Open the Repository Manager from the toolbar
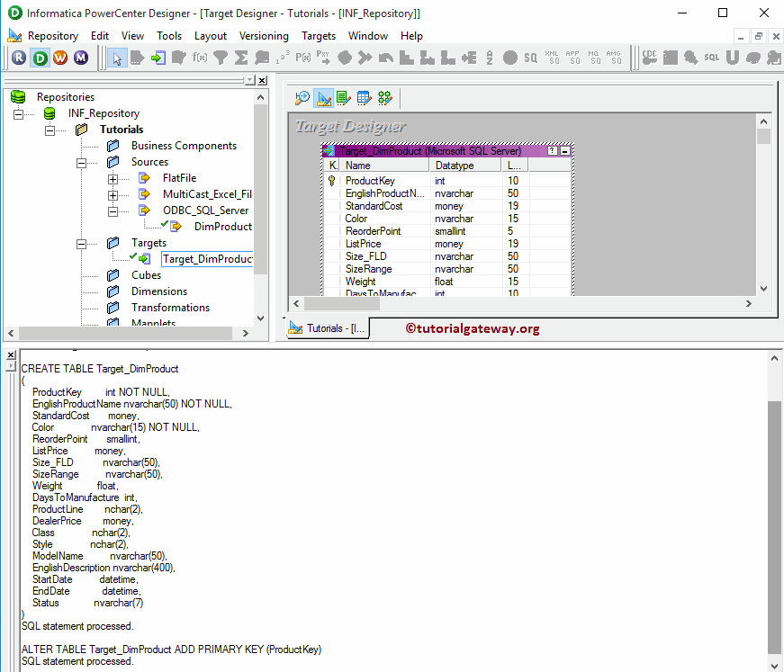Screen dimensions: 784x672 click(x=18, y=57)
